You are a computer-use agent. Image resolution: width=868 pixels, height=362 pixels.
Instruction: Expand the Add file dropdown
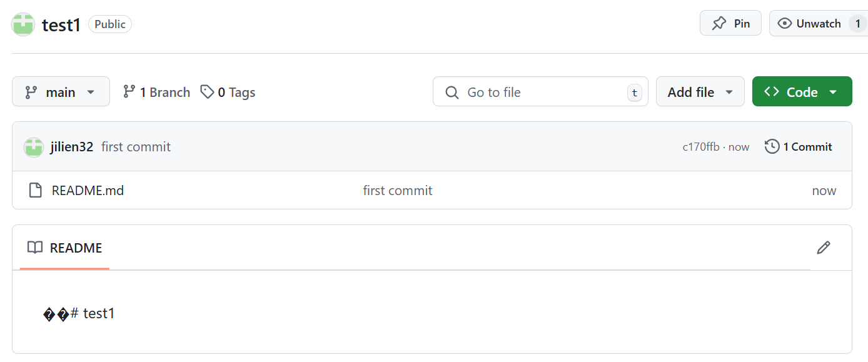tap(700, 92)
